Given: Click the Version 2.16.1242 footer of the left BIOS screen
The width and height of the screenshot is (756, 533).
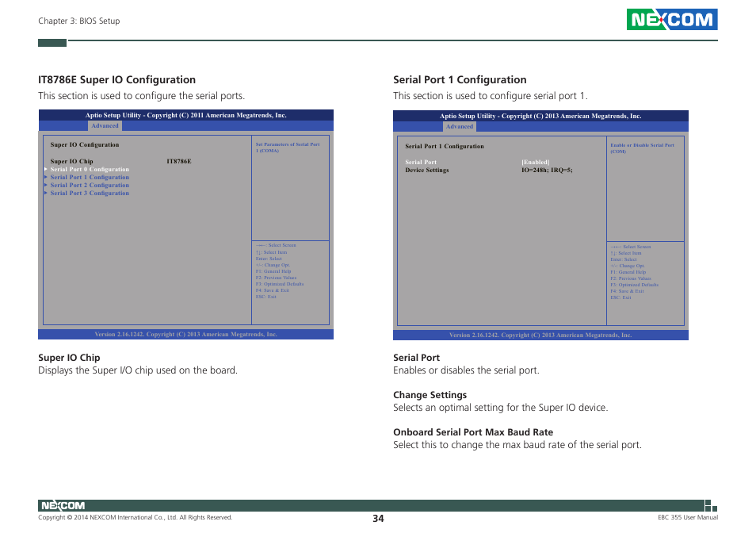Looking at the screenshot, I should pyautogui.click(x=185, y=334).
